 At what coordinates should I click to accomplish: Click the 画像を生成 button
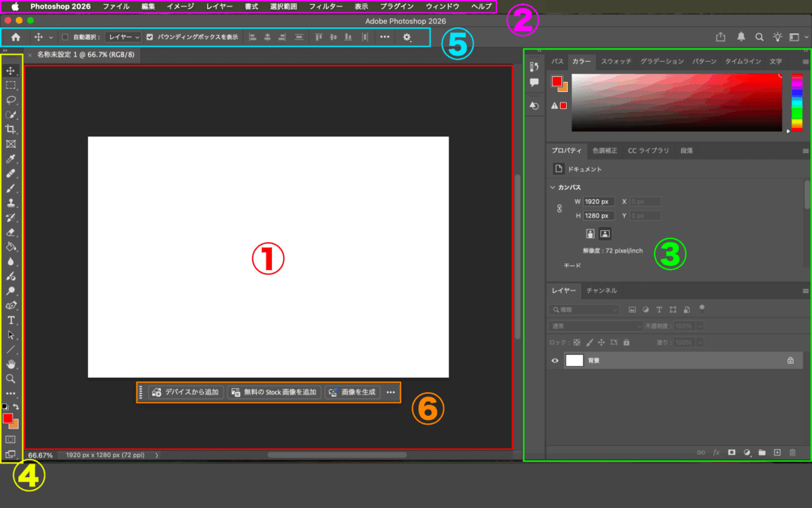[352, 392]
